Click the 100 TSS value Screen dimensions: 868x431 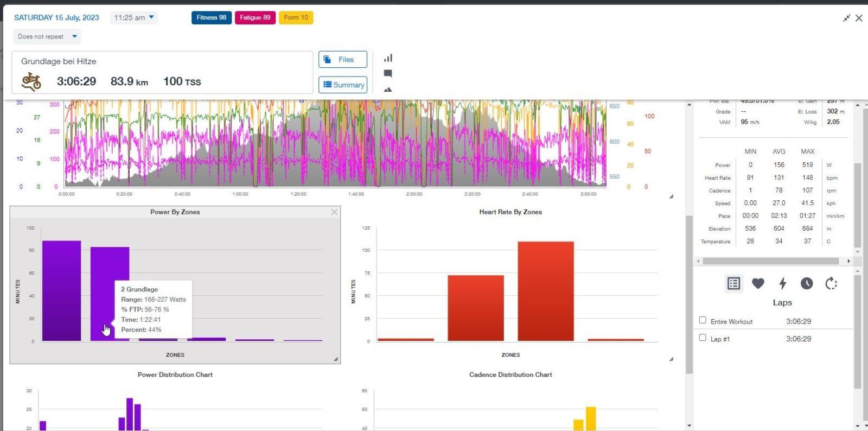pos(182,81)
